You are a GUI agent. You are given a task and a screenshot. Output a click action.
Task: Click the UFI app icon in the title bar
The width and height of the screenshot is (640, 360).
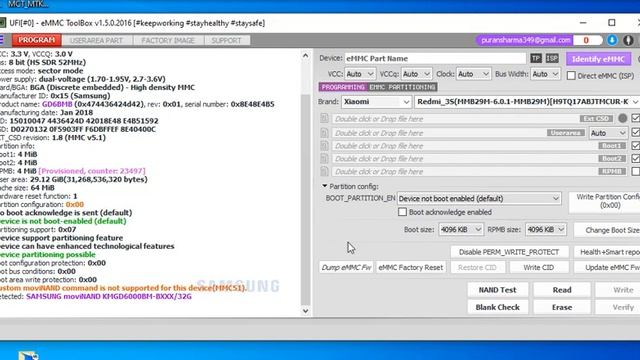click(2, 23)
